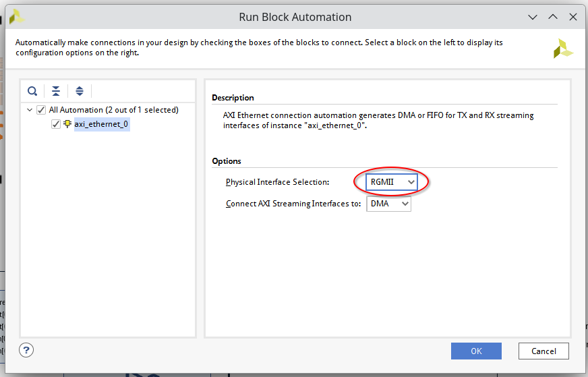
Task: Click the block icon beside axi_ethernet_0
Action: 67,124
